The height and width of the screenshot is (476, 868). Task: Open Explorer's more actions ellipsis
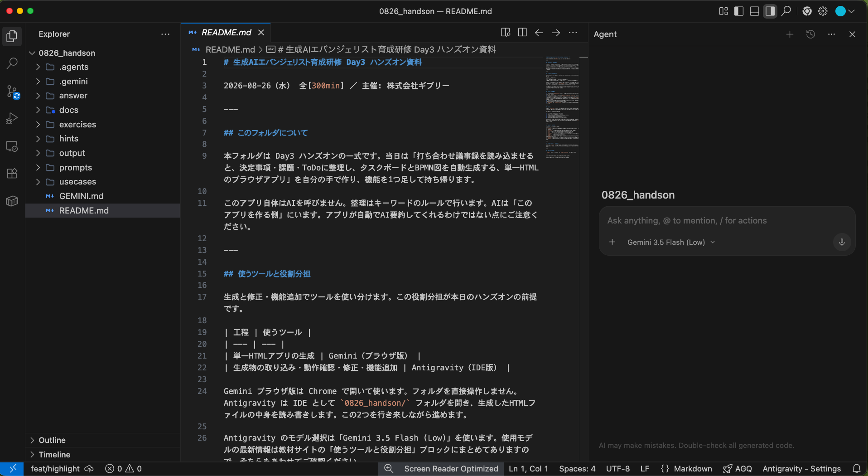[165, 34]
